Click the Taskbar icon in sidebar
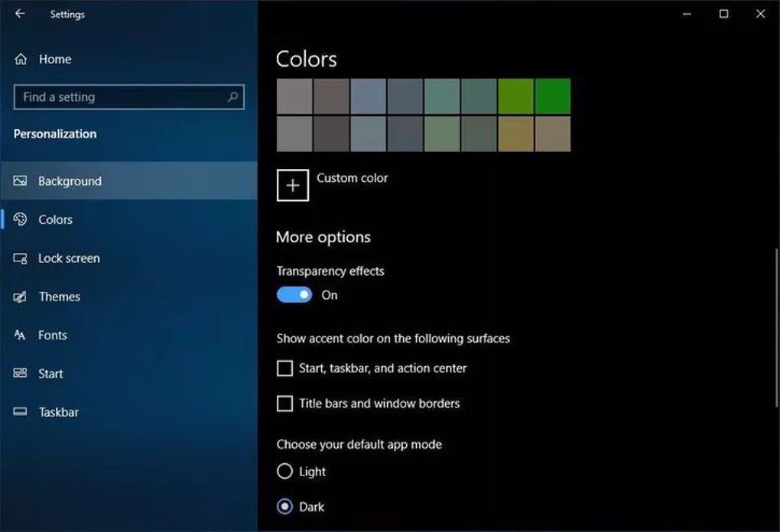The width and height of the screenshot is (780, 532). click(x=21, y=412)
